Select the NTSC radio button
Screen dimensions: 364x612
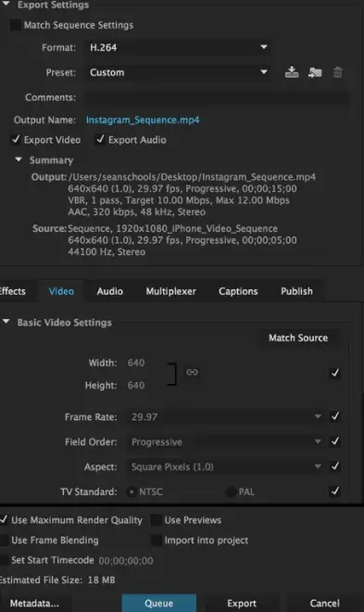tap(132, 491)
